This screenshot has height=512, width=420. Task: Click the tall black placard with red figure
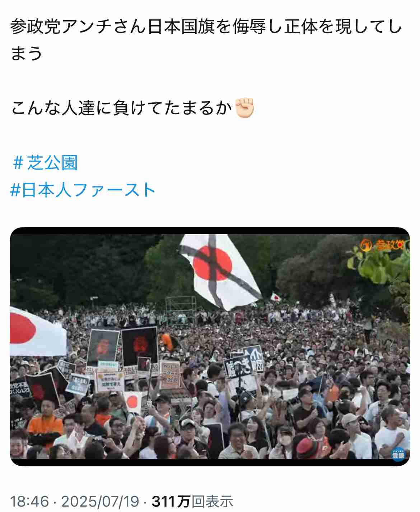140,346
